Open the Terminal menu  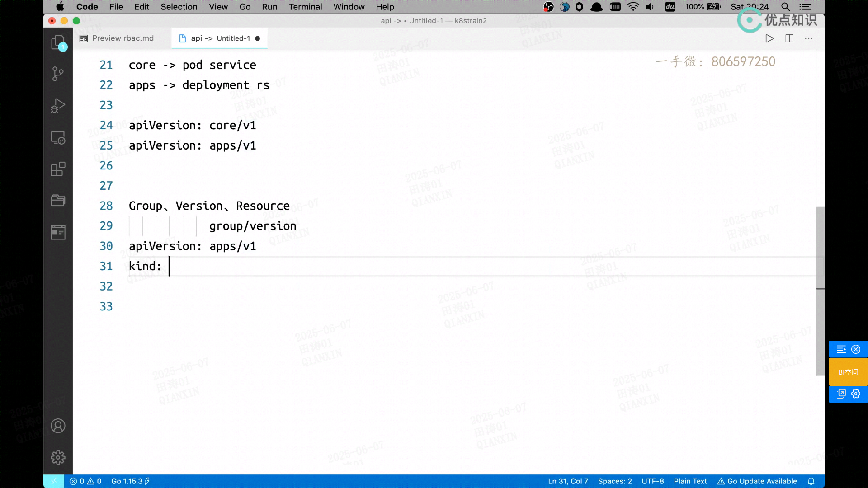click(x=305, y=7)
